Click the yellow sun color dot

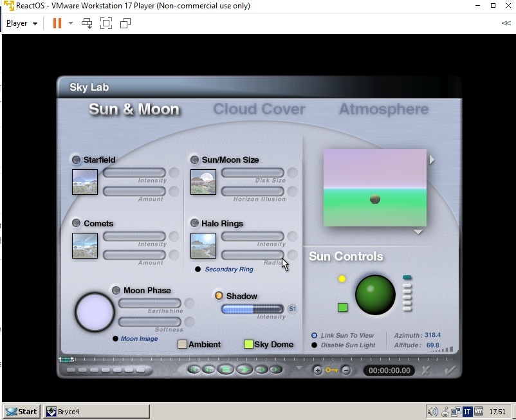[342, 279]
